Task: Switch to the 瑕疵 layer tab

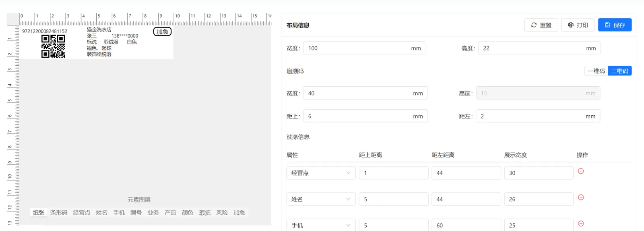Action: tap(205, 212)
